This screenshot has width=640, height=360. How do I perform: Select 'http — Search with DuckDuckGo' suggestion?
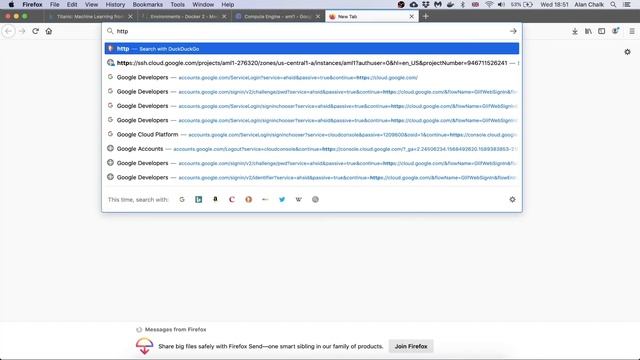click(312, 49)
